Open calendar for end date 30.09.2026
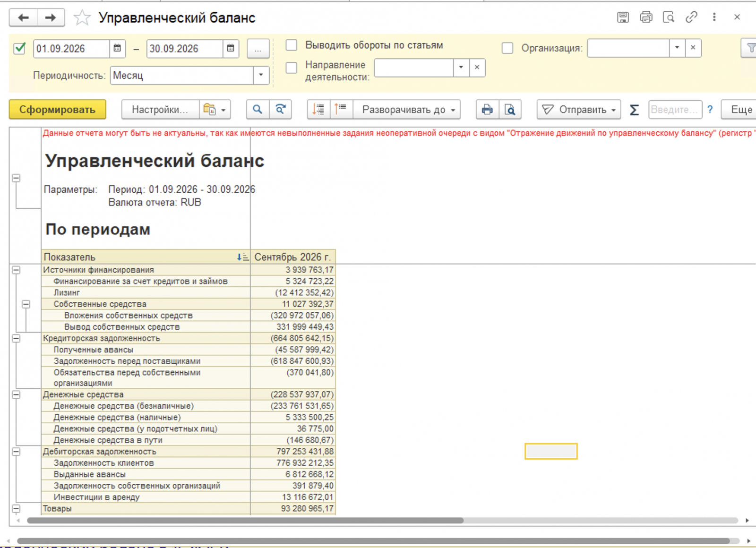 tap(231, 48)
